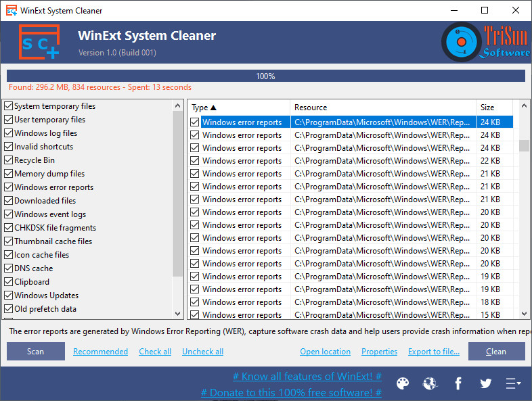Toggle Windows Updates checkbox
Screen dimensions: 532x401
point(9,296)
